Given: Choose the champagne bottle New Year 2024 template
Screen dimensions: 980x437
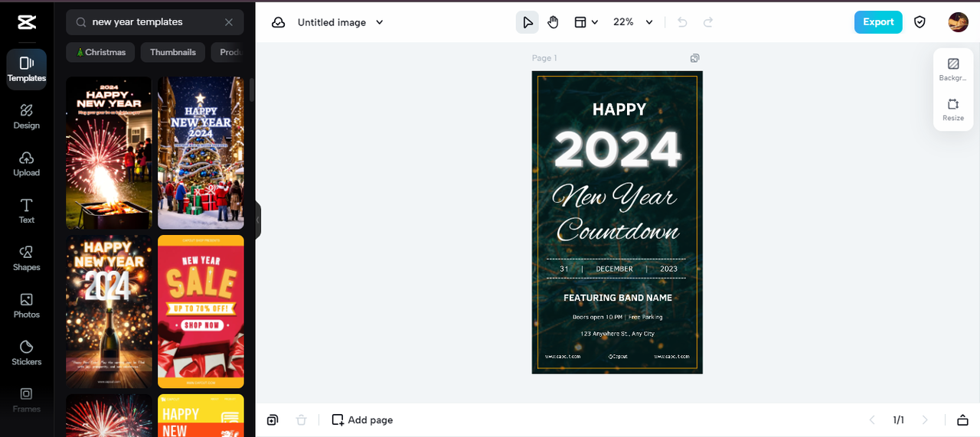Looking at the screenshot, I should pos(109,311).
